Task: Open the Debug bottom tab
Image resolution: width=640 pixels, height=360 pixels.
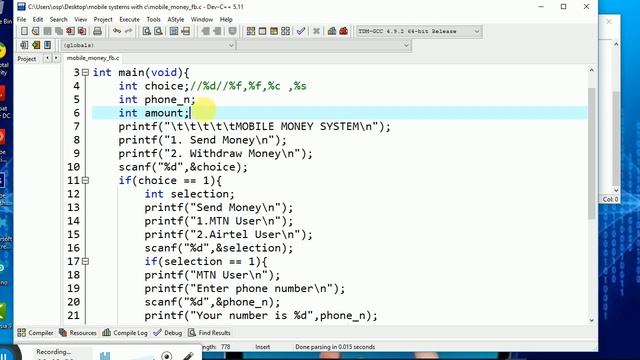Action: coord(168,333)
